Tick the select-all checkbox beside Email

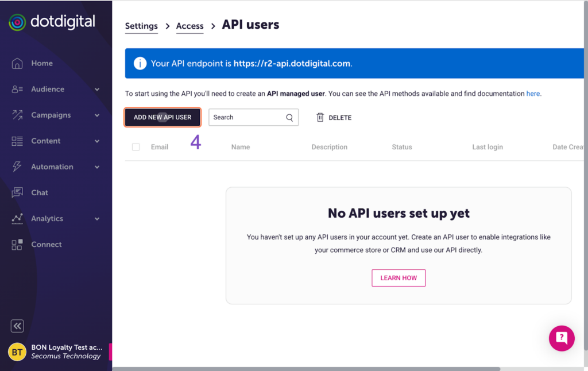click(x=136, y=147)
